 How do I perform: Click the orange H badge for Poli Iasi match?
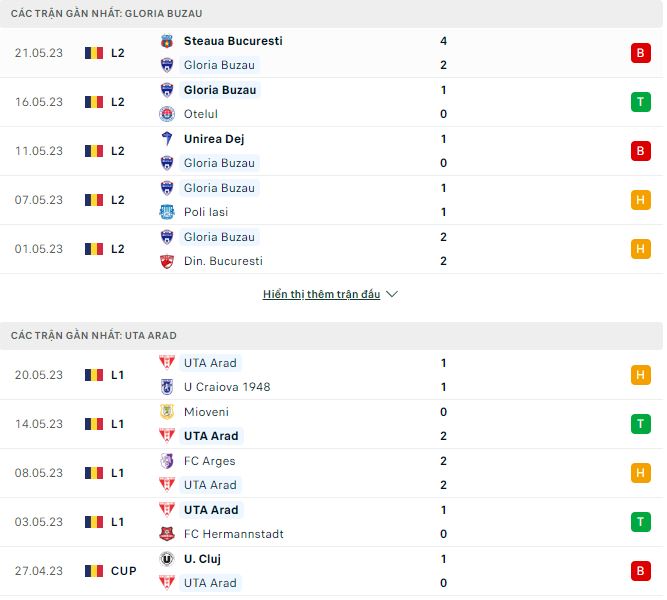click(x=641, y=200)
